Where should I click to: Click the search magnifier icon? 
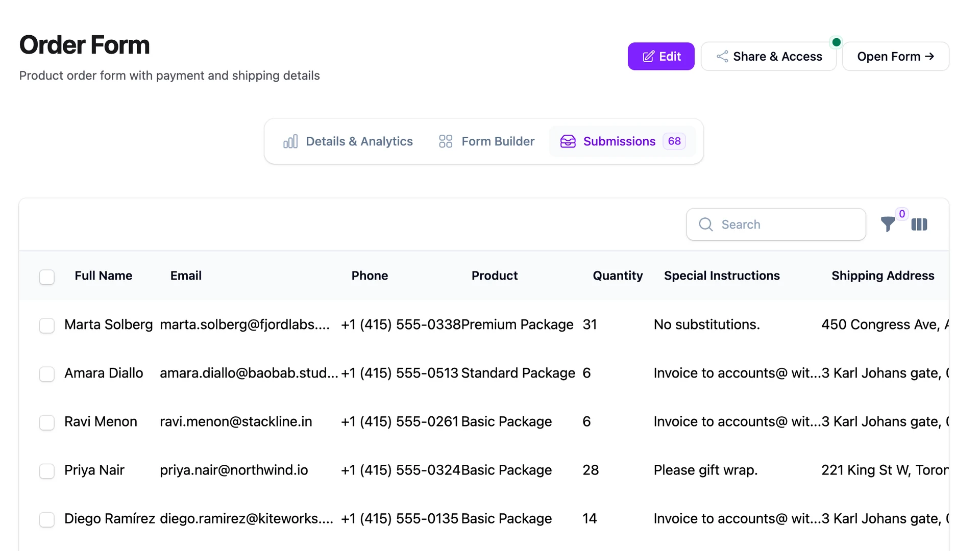tap(705, 224)
